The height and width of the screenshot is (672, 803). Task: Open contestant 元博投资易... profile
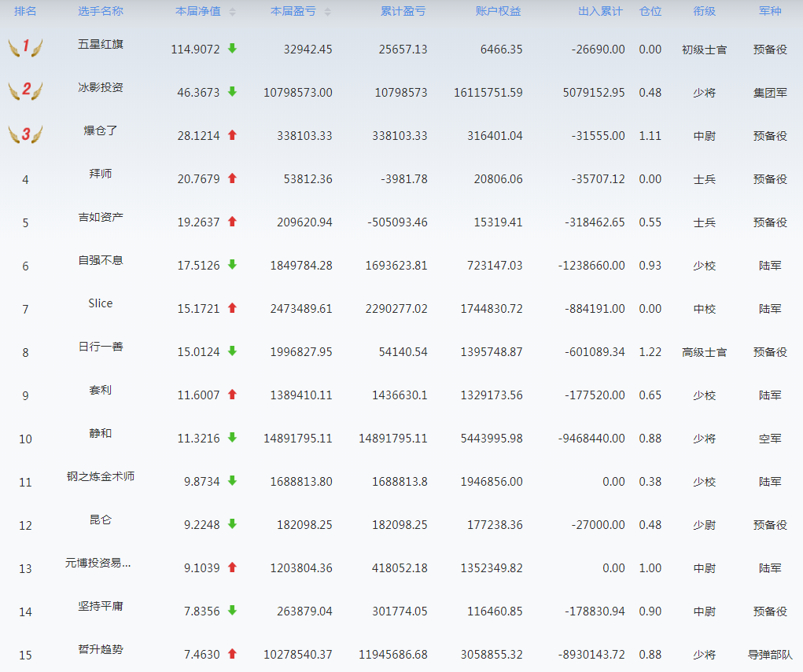click(x=98, y=563)
